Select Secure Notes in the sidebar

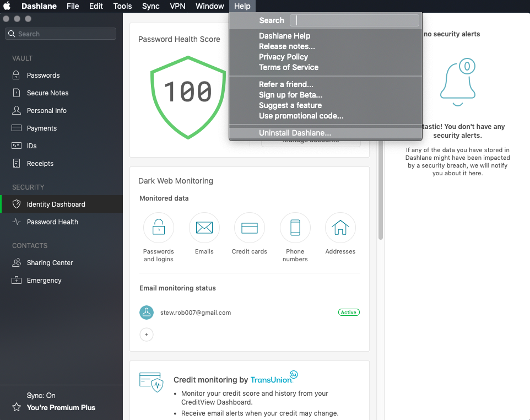pos(46,93)
